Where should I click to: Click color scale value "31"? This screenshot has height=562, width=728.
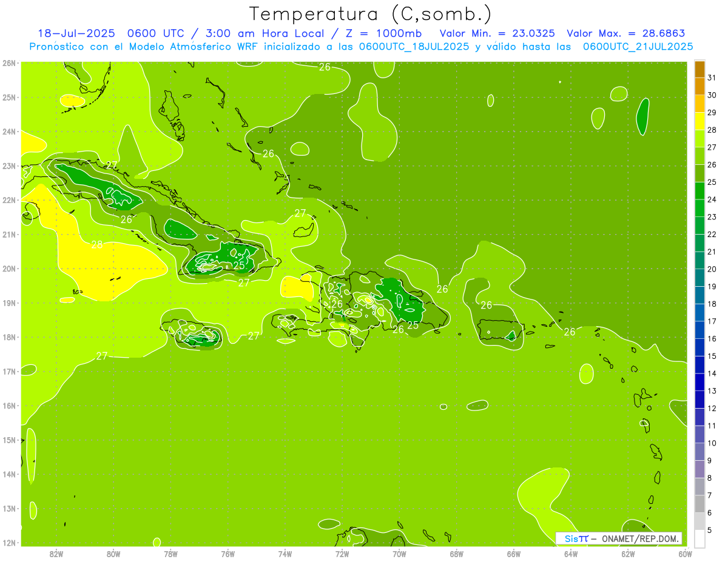[x=712, y=78]
